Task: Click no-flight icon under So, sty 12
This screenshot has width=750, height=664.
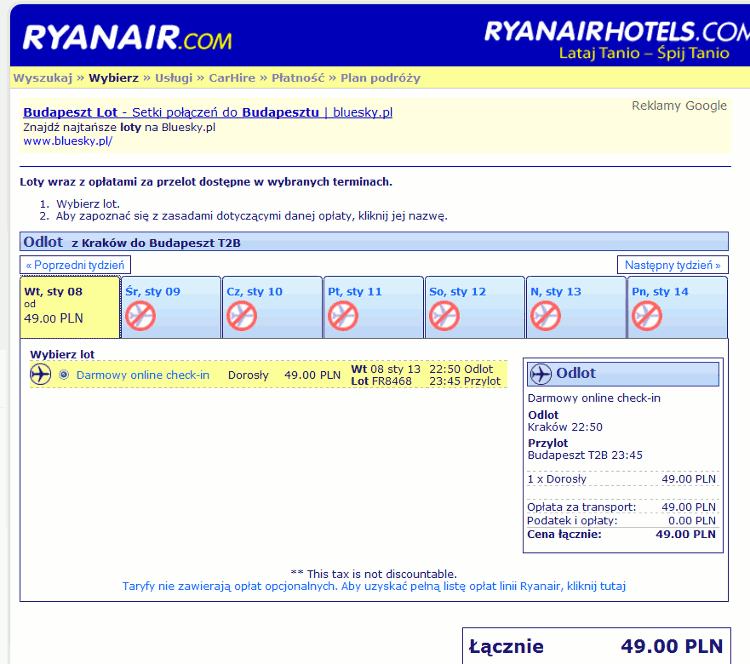Action: click(444, 317)
